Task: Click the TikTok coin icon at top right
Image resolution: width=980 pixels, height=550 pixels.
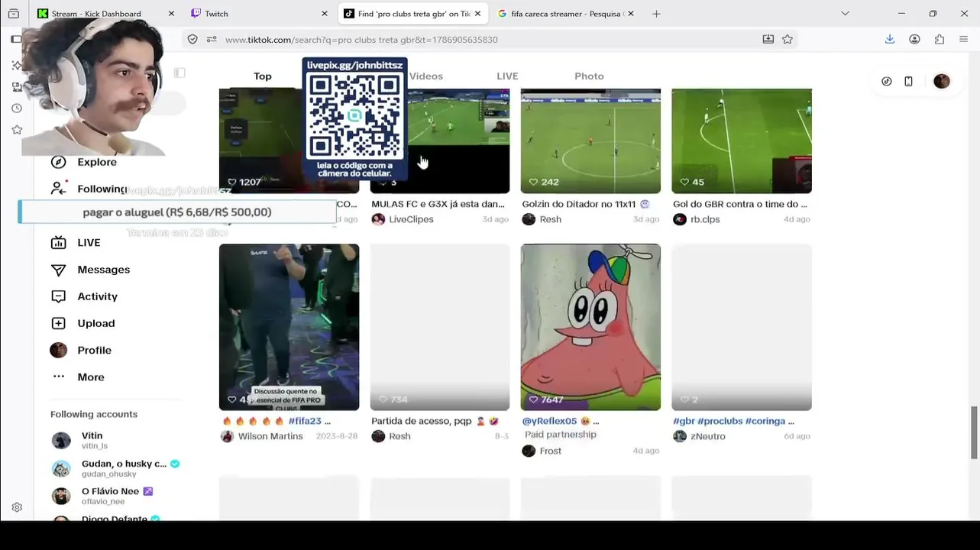Action: click(x=887, y=82)
